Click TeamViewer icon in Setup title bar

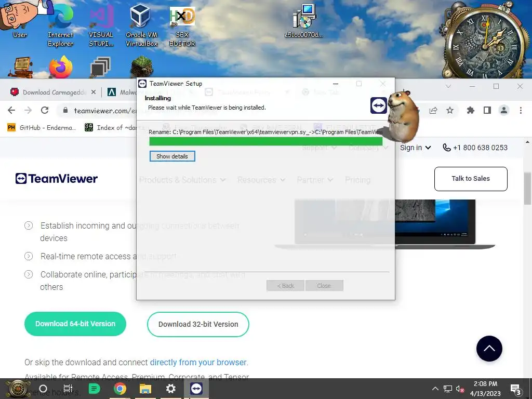[142, 84]
